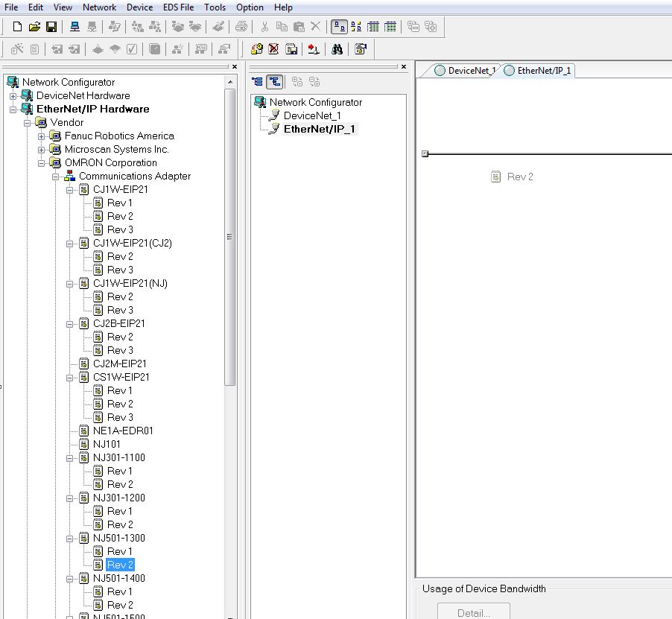Image resolution: width=672 pixels, height=619 pixels.
Task: Click the binoculars Find icon
Action: 337,49
